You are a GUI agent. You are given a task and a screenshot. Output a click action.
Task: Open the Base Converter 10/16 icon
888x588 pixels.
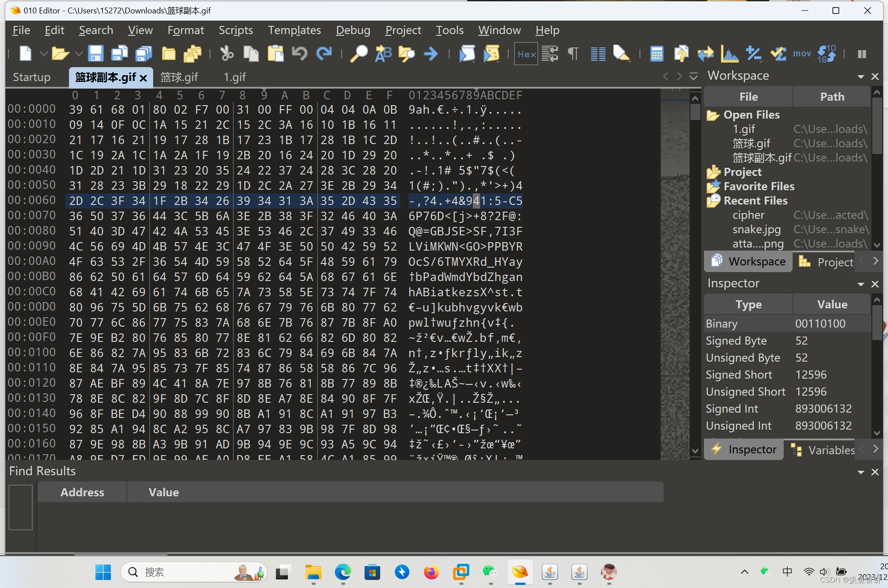[826, 54]
